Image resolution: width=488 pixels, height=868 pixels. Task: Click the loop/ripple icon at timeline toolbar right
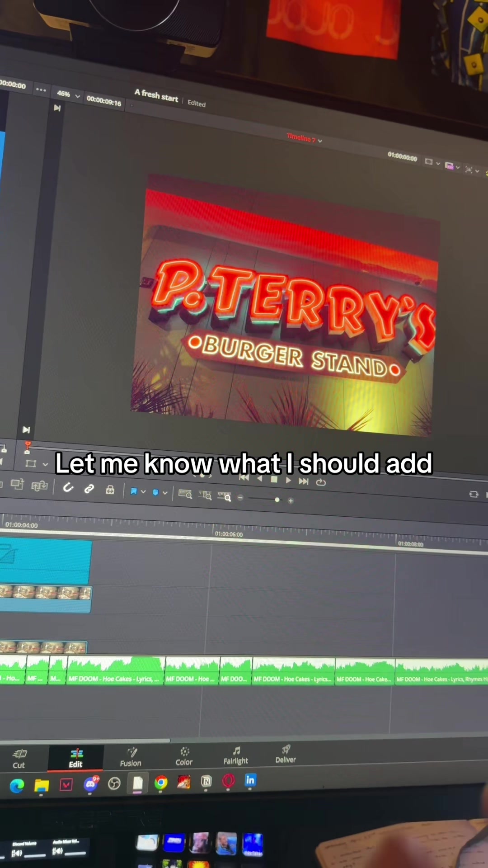click(474, 494)
